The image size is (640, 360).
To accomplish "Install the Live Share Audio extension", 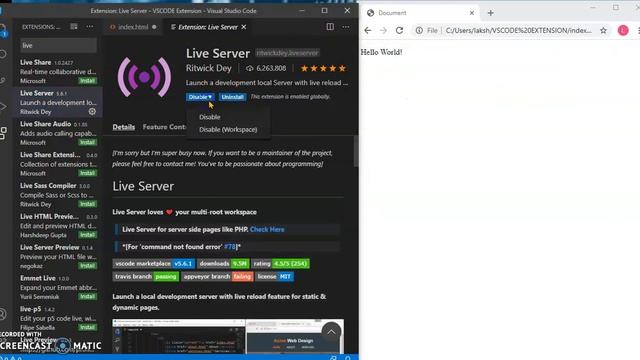I will point(88,142).
